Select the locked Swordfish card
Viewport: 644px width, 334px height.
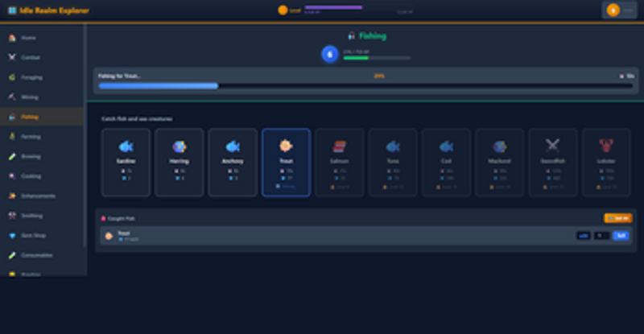click(x=552, y=162)
